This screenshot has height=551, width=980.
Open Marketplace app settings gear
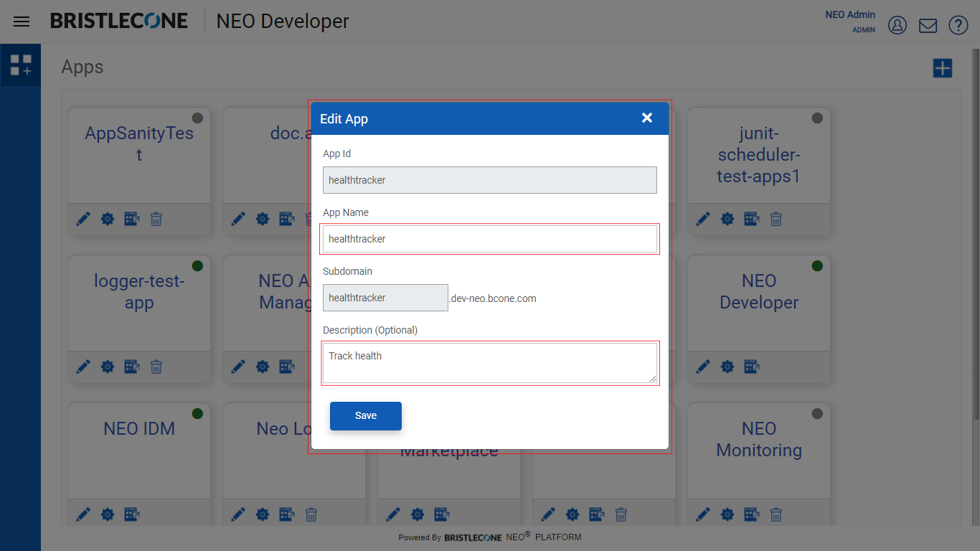pyautogui.click(x=418, y=514)
